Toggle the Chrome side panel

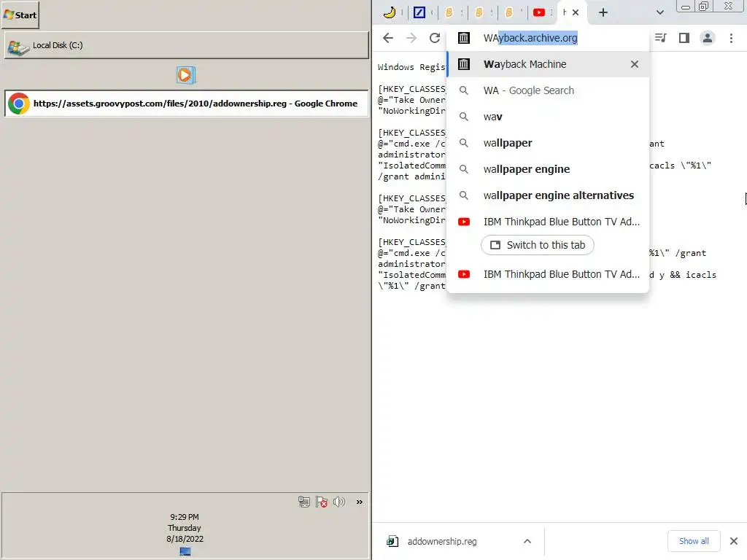(x=684, y=38)
